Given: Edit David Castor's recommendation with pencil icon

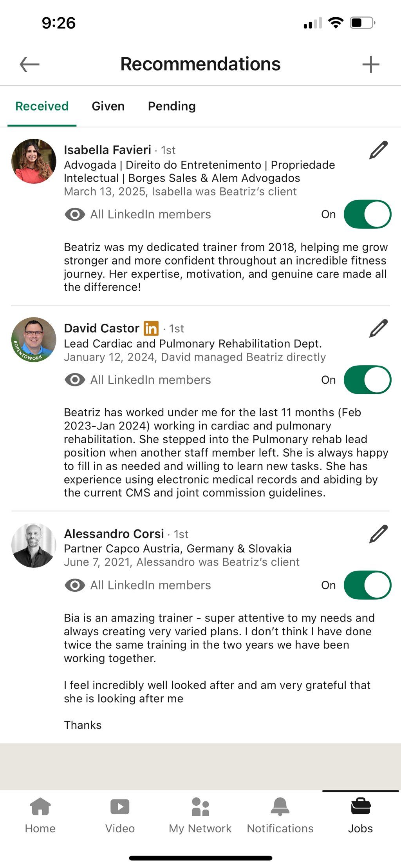Looking at the screenshot, I should [x=378, y=328].
